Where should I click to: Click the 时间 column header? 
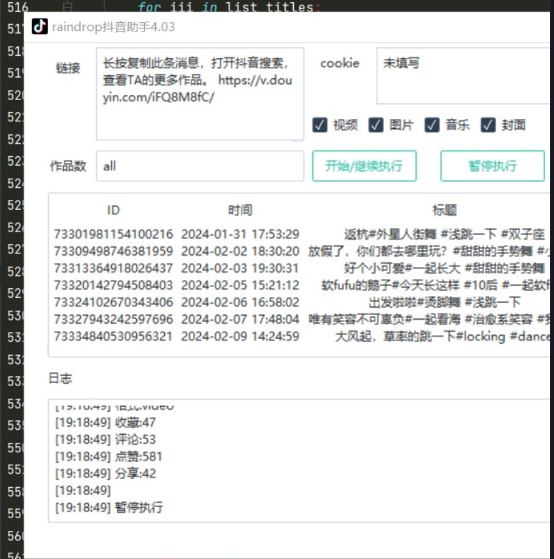pyautogui.click(x=240, y=210)
